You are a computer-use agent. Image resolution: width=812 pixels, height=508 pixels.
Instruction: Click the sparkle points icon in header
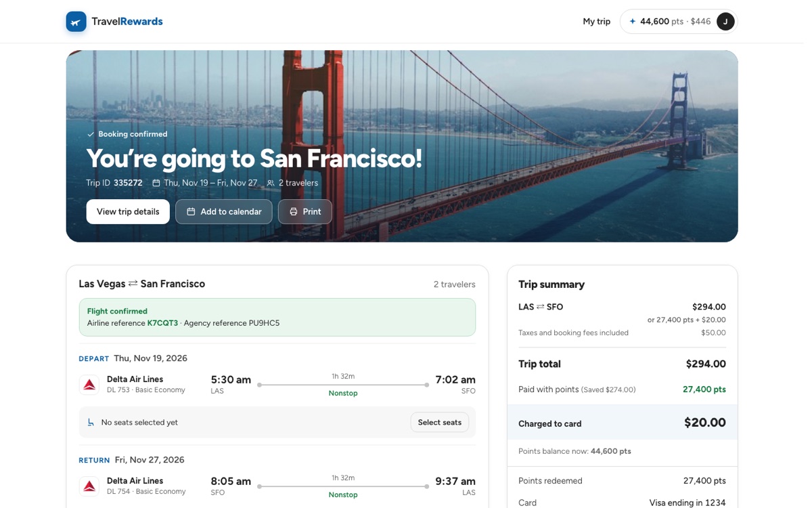633,22
